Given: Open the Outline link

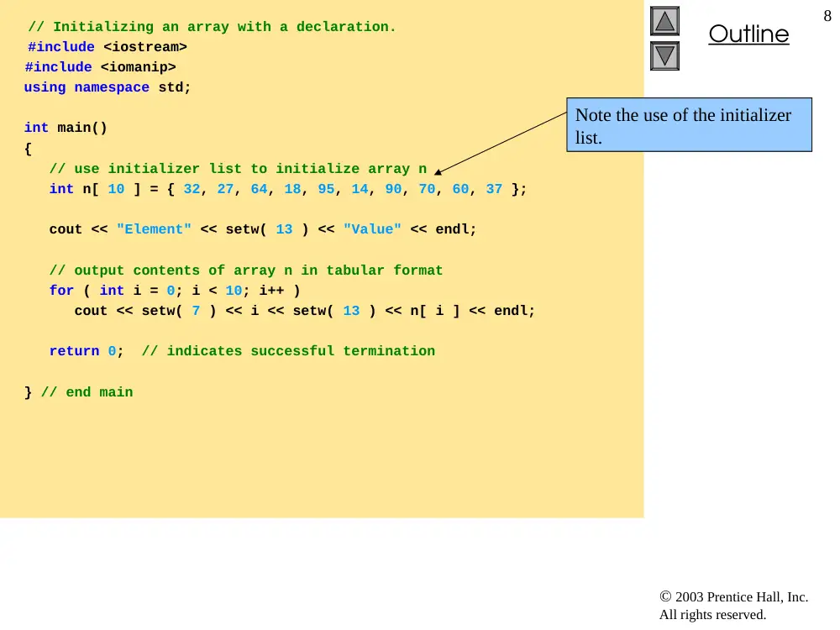Looking at the screenshot, I should coord(748,34).
